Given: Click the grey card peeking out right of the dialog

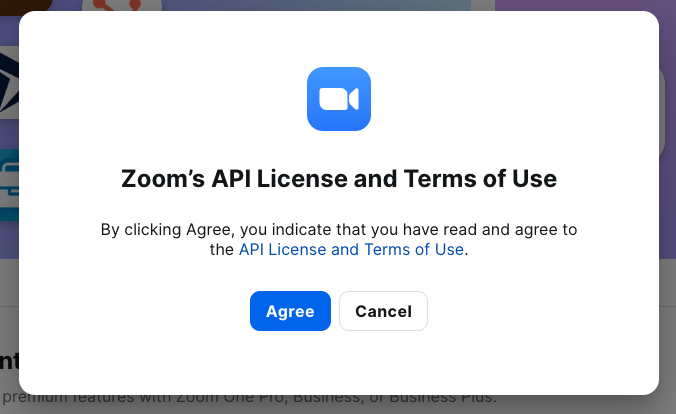Looking at the screenshot, I should (x=666, y=110).
